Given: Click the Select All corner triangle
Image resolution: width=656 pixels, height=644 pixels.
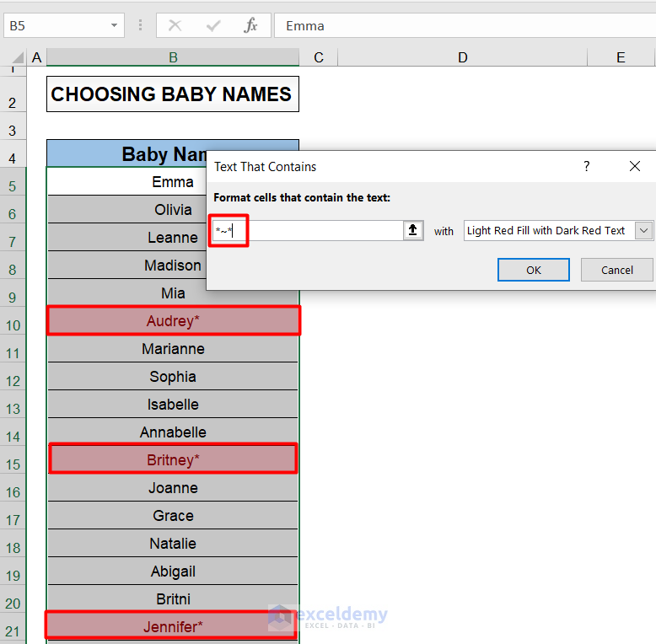Looking at the screenshot, I should [17, 57].
